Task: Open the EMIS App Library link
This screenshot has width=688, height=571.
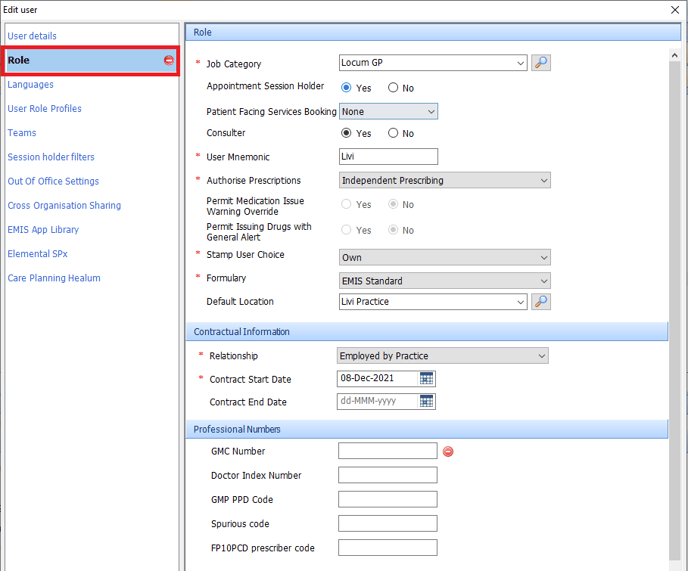Action: pos(43,230)
